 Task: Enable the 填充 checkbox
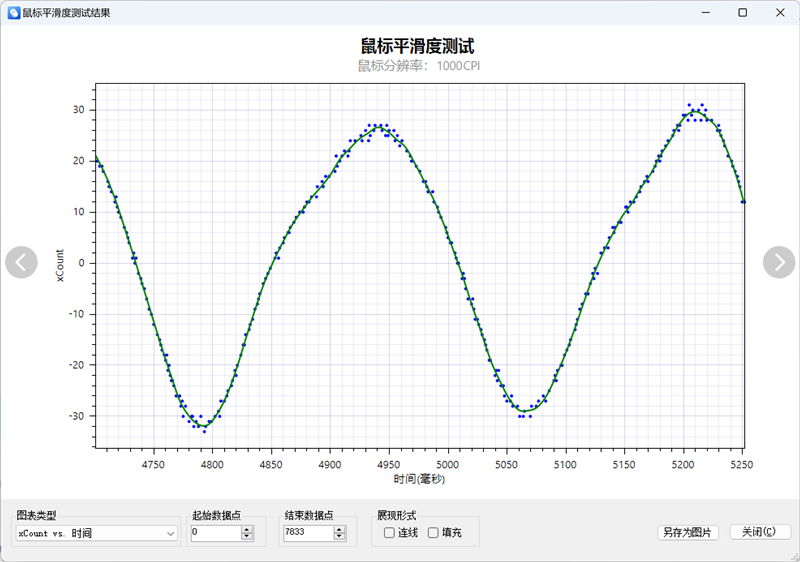pos(433,533)
